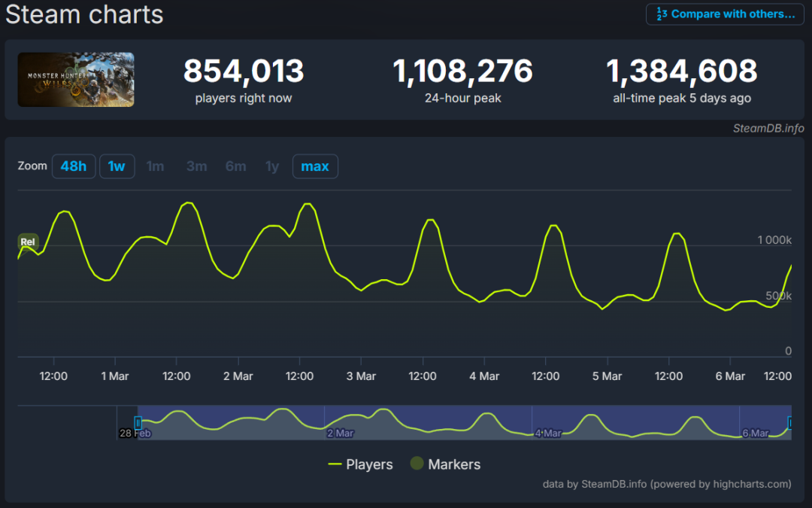Click the 6 Mar axis label
812x508 pixels.
pos(730,376)
